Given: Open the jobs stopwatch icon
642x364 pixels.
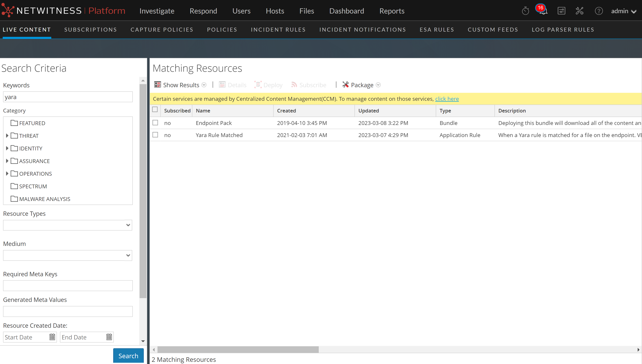Looking at the screenshot, I should coord(525,11).
